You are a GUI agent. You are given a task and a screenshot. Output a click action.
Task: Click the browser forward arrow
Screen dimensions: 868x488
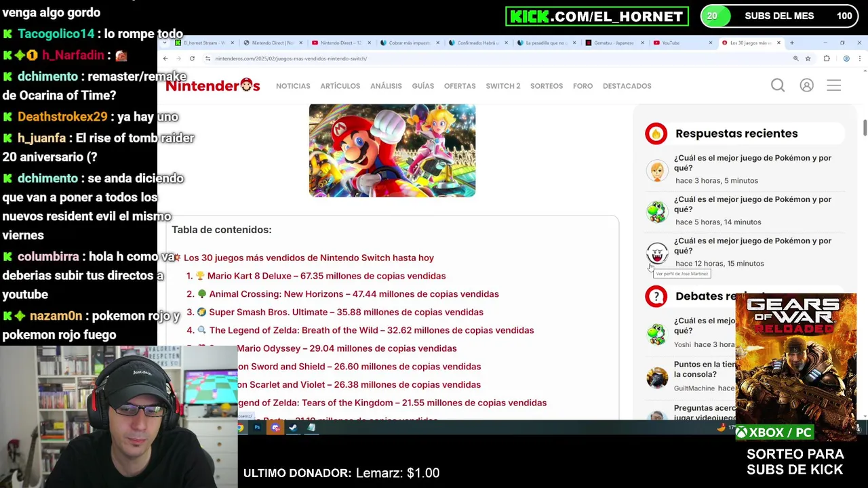(x=178, y=58)
